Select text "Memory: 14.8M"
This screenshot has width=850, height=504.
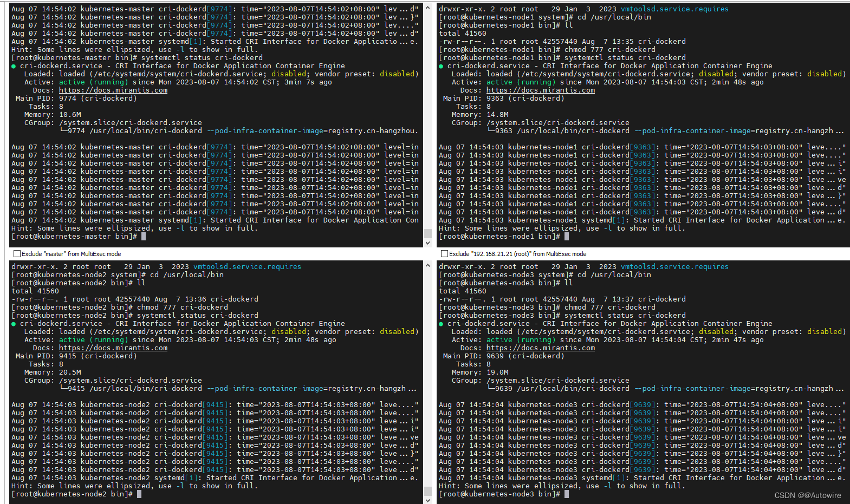click(480, 115)
